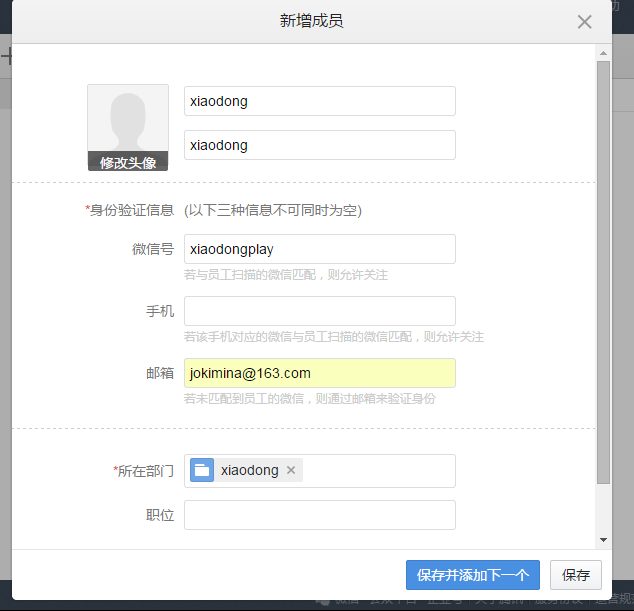Click 修改头像 to change avatar
The image size is (634, 611).
point(128,163)
